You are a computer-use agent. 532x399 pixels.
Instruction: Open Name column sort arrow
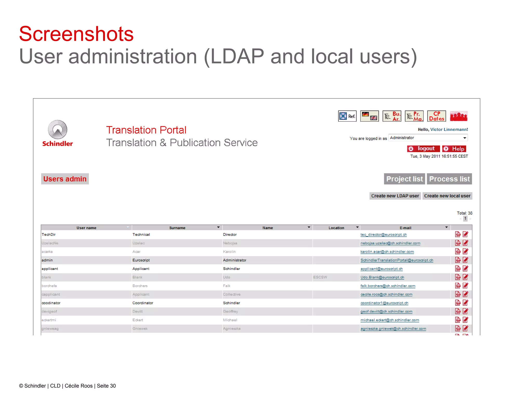coord(309,228)
